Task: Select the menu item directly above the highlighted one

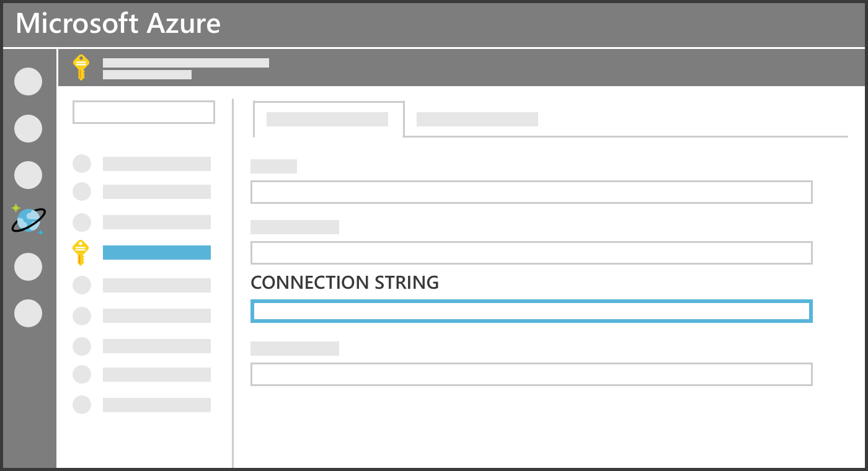Action: (157, 222)
